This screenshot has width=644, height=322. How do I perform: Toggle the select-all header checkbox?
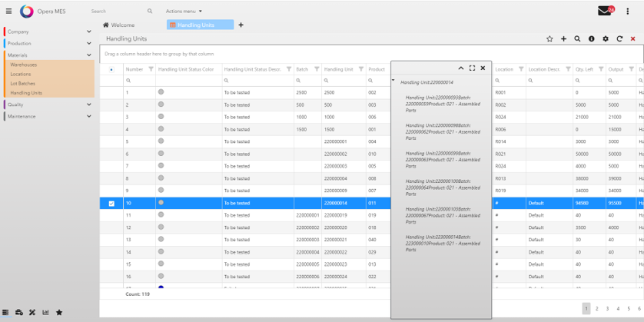point(111,70)
